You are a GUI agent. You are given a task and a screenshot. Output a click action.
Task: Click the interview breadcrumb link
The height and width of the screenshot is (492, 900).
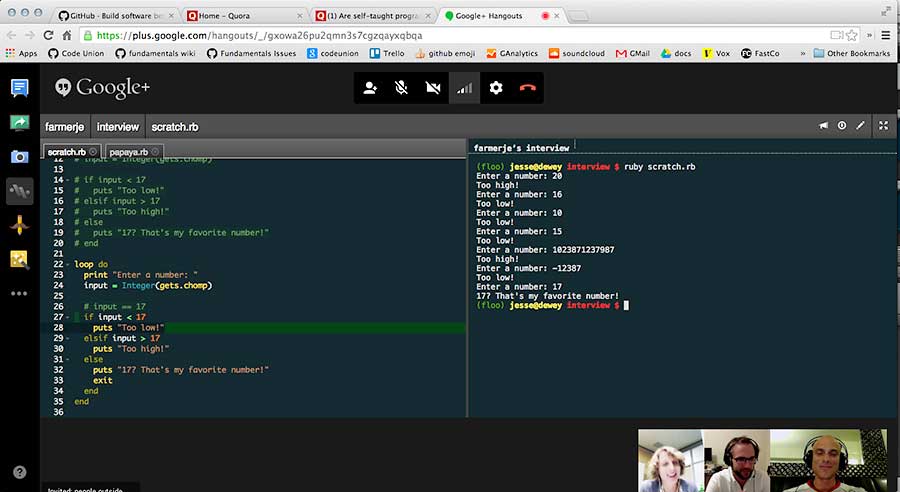(x=117, y=127)
